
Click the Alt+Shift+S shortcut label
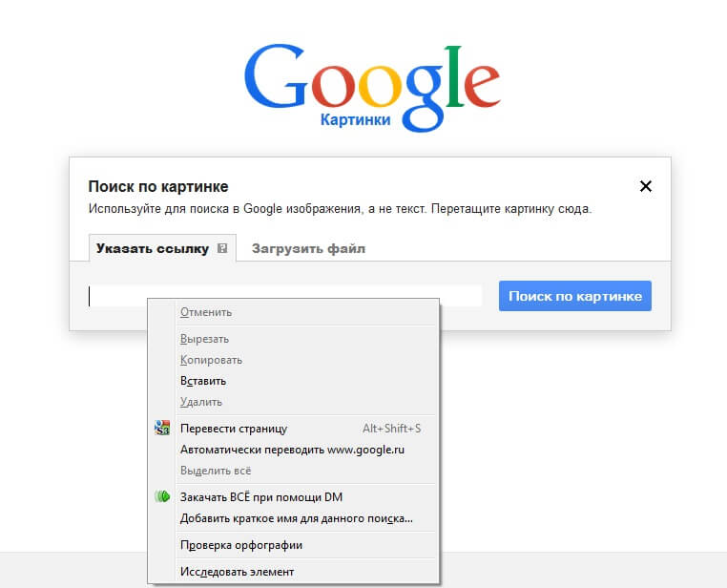pos(392,429)
